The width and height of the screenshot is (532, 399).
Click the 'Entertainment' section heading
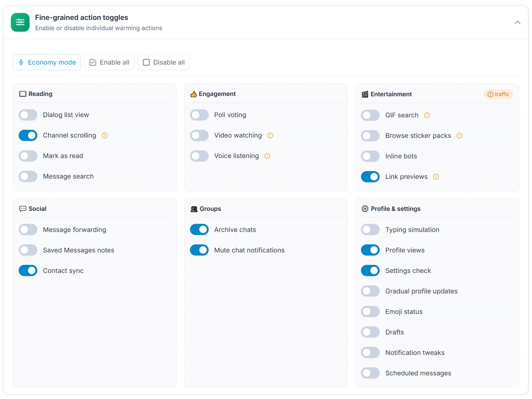[x=391, y=94]
